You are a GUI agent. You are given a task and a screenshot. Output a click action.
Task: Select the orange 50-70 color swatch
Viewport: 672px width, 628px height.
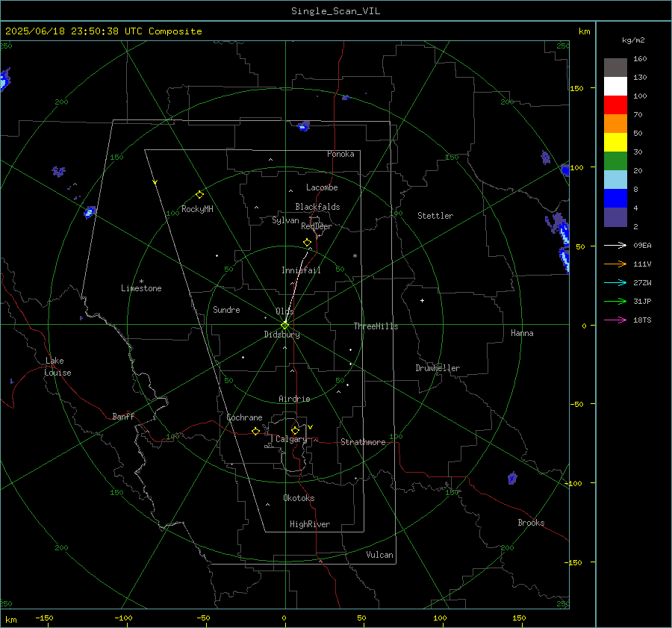pos(615,123)
